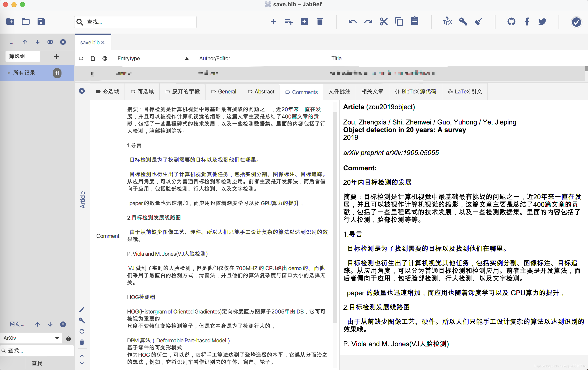The width and height of the screenshot is (588, 370).
Task: Add new entry from type list icon
Action: click(289, 21)
